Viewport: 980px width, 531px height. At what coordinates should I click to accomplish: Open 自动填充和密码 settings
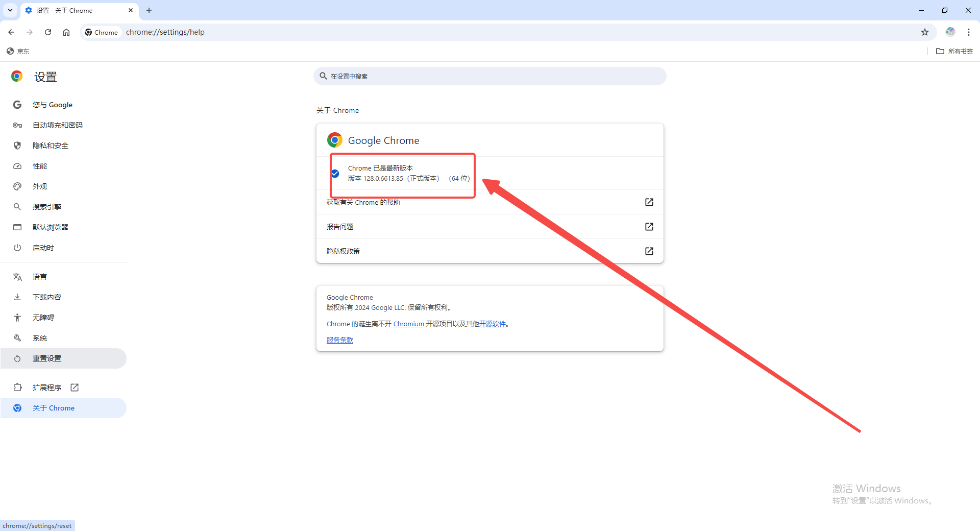pyautogui.click(x=64, y=125)
